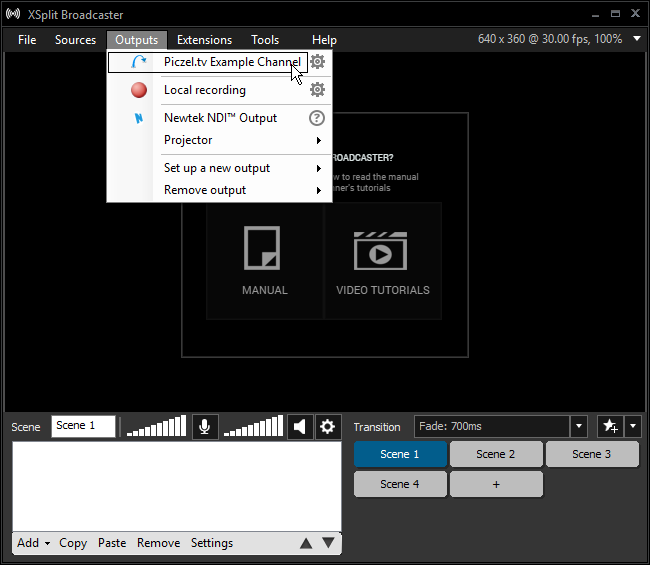This screenshot has width=650, height=565.
Task: Open the Add source dropdown
Action: point(33,543)
